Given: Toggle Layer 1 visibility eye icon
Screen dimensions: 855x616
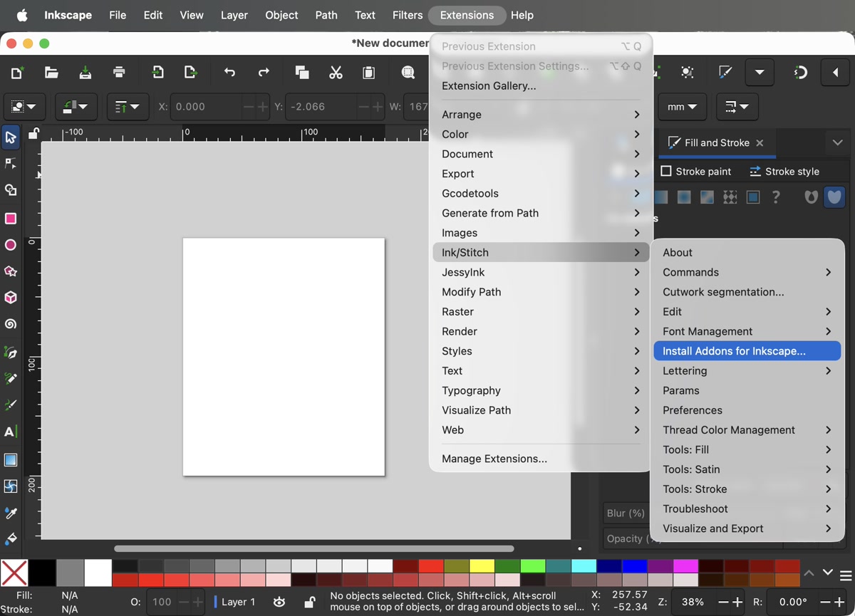Looking at the screenshot, I should [279, 602].
